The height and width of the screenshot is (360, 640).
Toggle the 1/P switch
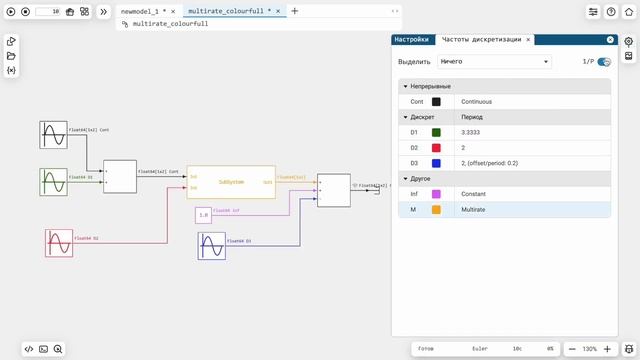[604, 62]
